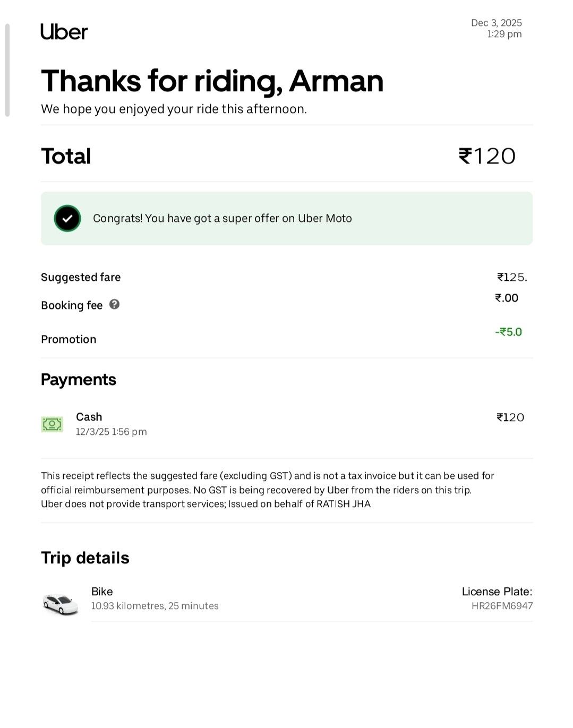Screen dimensions: 573x728
Task: Click the Booking fee help question icon
Action: click(114, 304)
